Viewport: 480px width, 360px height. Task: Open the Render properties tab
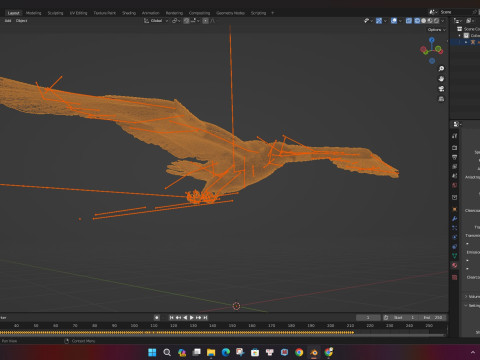[454, 147]
